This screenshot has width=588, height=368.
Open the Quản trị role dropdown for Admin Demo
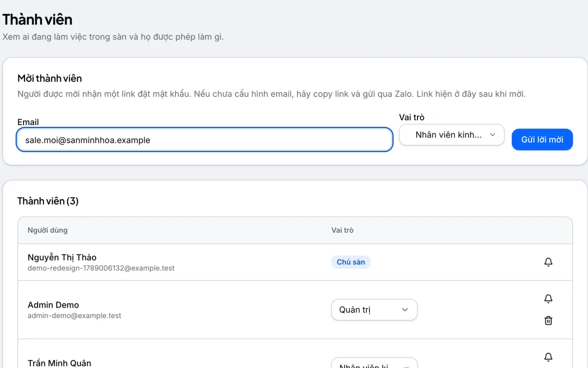click(374, 310)
